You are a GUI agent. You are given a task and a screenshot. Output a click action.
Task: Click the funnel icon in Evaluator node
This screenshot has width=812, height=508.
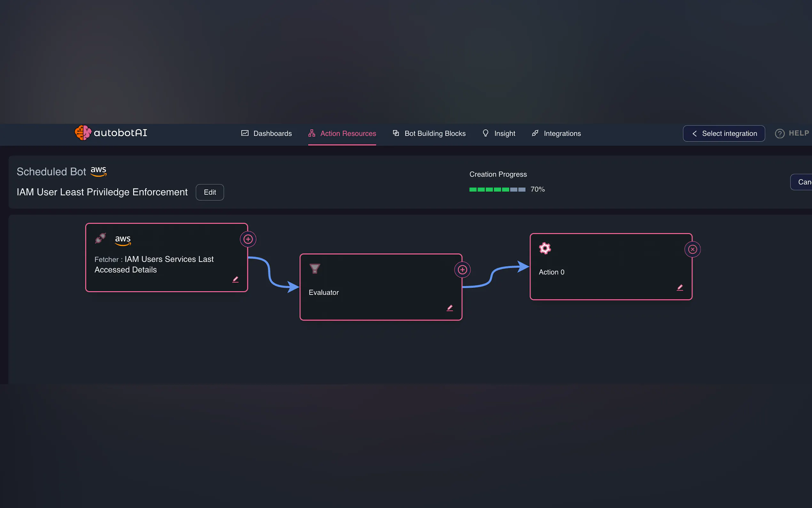315,269
